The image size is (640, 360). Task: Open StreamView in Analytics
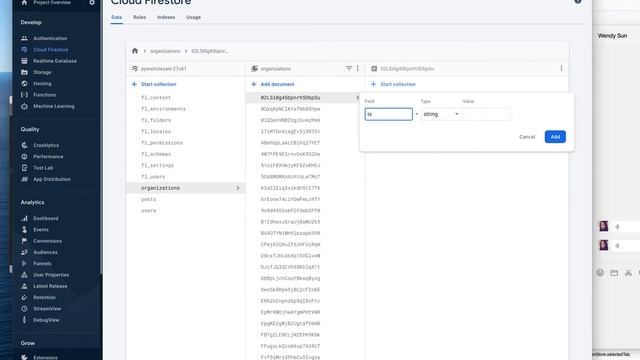(47, 309)
